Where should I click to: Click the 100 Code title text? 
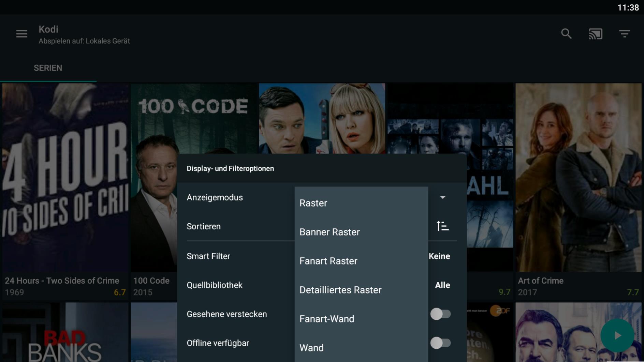point(151,281)
